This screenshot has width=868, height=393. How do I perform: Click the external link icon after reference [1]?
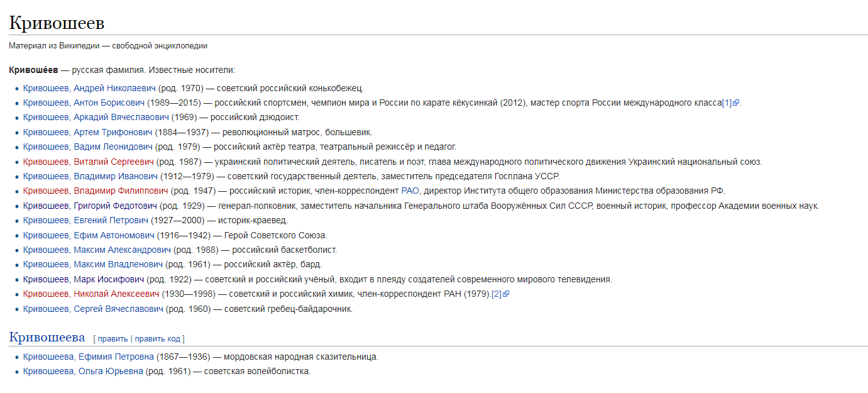[x=736, y=103]
